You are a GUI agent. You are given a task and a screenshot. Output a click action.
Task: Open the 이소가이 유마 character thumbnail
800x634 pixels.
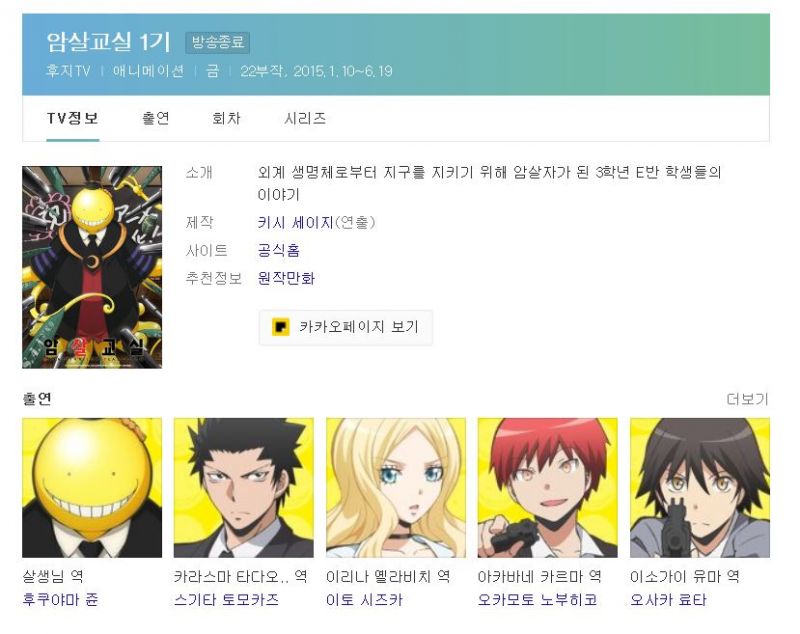tap(700, 488)
